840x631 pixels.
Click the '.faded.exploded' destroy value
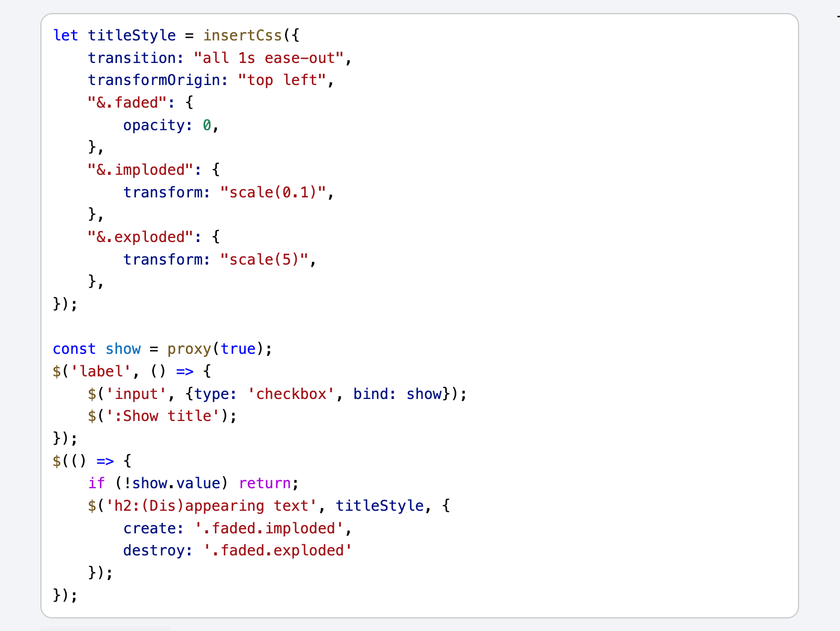point(278,550)
